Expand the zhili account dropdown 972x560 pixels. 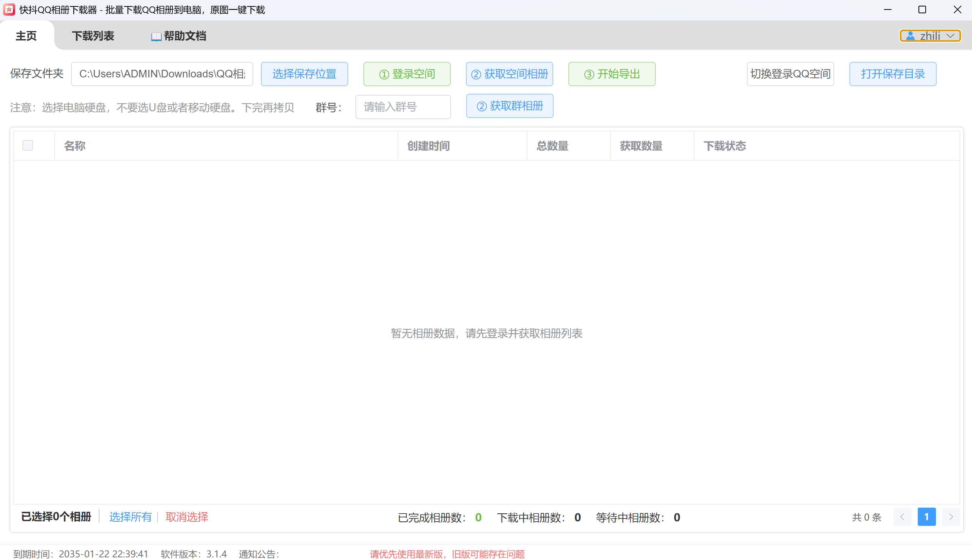(950, 36)
